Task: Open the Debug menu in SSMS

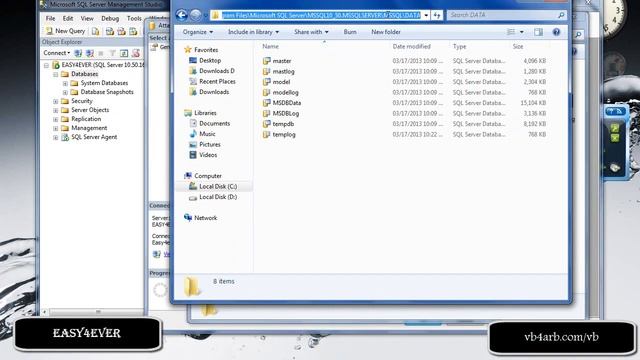Action: click(110, 18)
